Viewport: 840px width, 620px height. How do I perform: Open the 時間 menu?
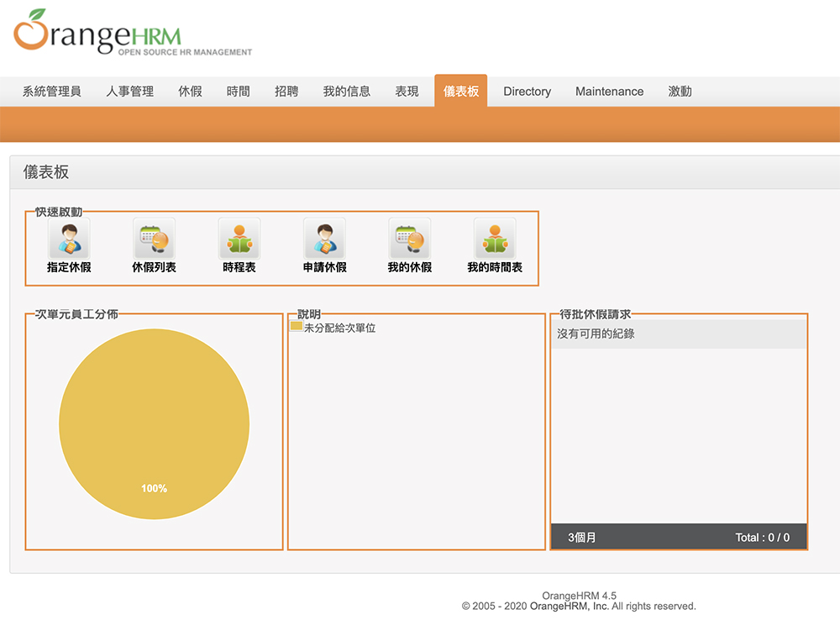click(239, 92)
